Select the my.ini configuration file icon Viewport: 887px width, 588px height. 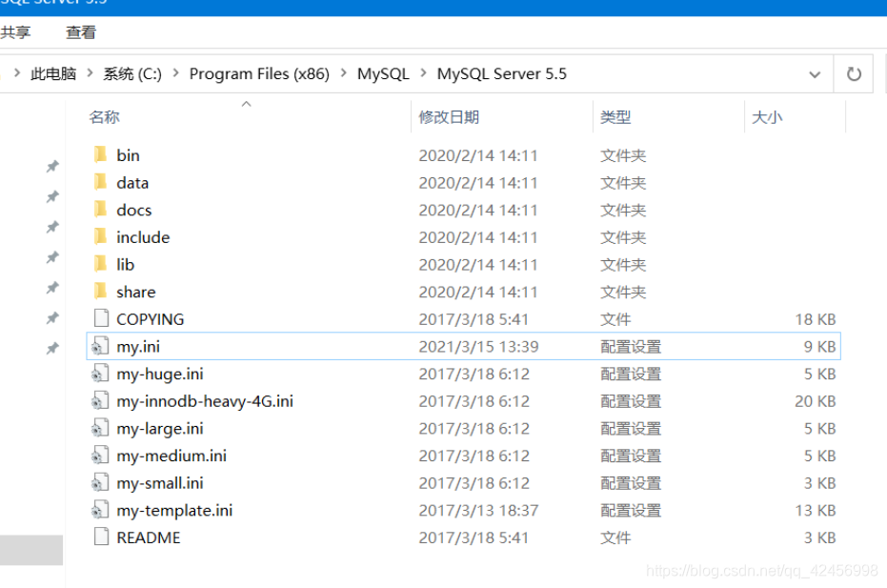point(101,346)
